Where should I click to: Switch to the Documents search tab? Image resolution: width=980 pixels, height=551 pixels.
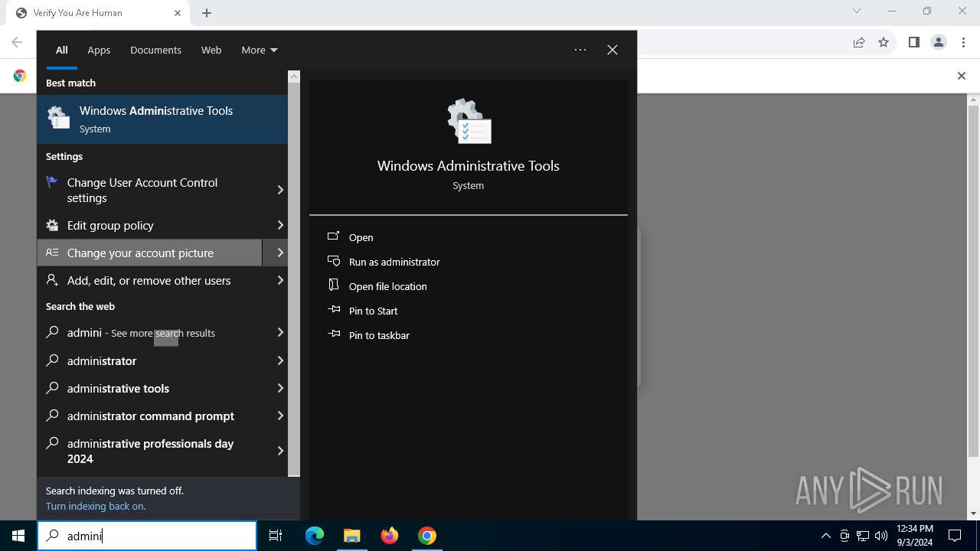point(155,50)
